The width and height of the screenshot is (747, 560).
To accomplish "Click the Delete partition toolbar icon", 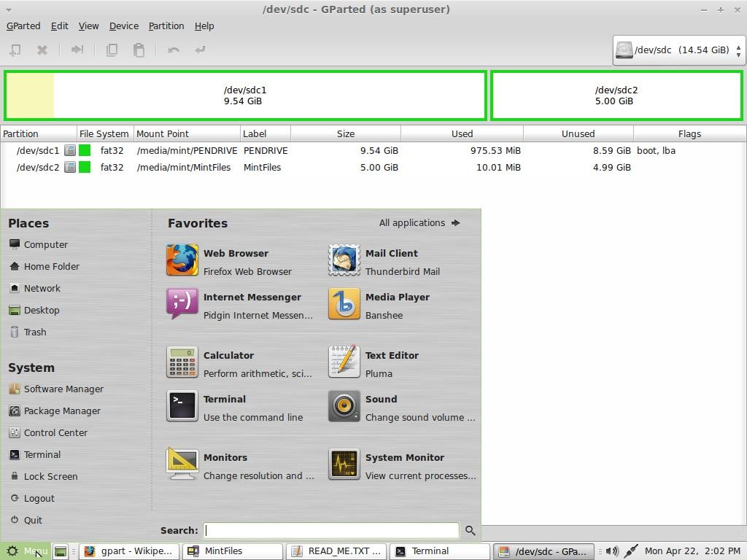I will tap(42, 50).
